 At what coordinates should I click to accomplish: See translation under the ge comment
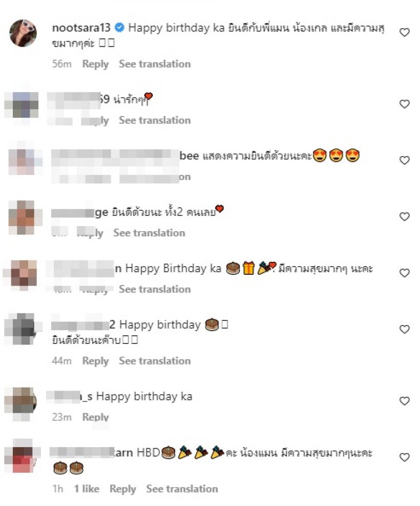click(x=149, y=233)
